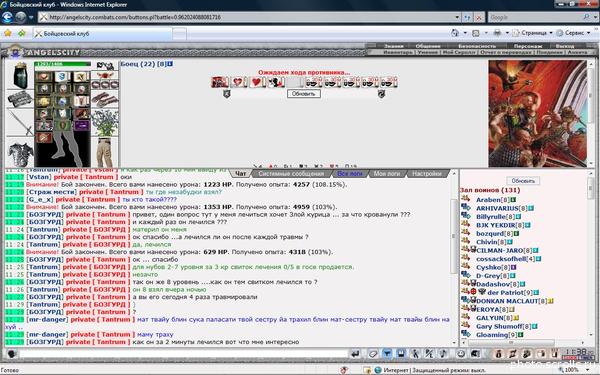
Task: Click the eraser clear chat icon
Action: click(x=373, y=354)
